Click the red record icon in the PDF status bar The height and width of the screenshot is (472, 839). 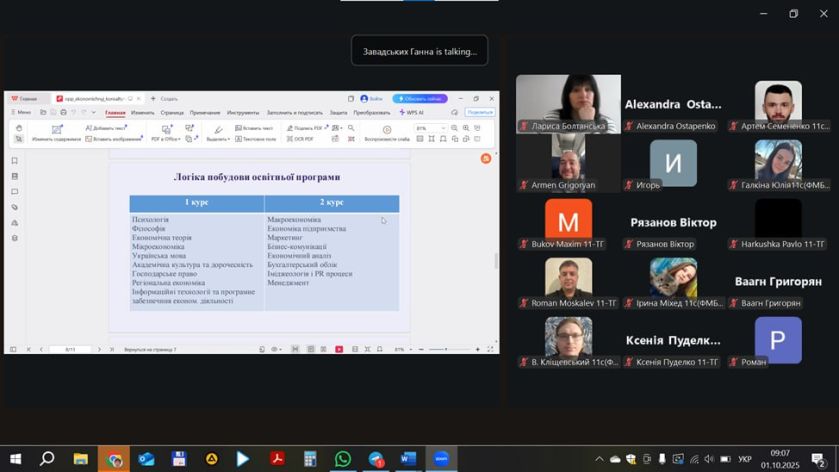[339, 349]
